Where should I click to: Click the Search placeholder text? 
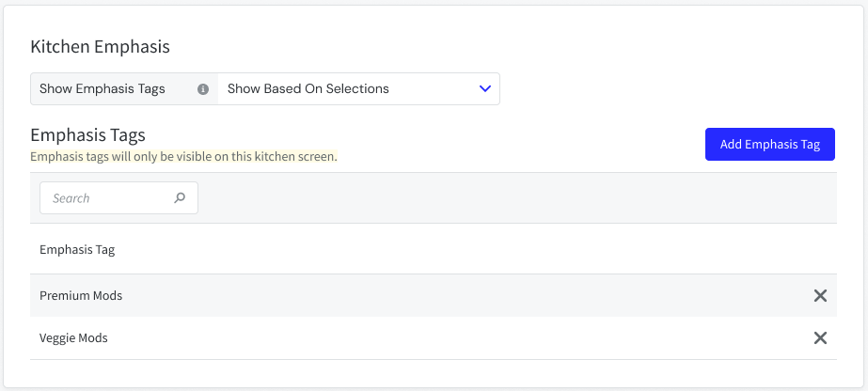pos(71,198)
